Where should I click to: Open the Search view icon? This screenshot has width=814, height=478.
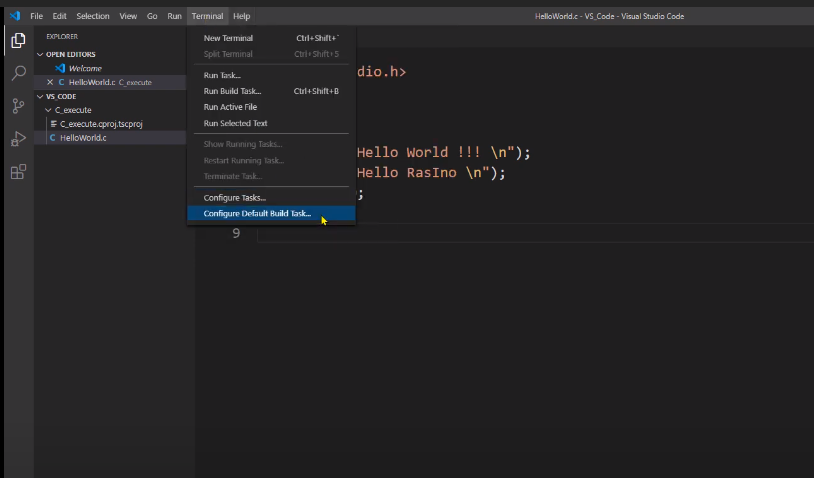coord(18,73)
